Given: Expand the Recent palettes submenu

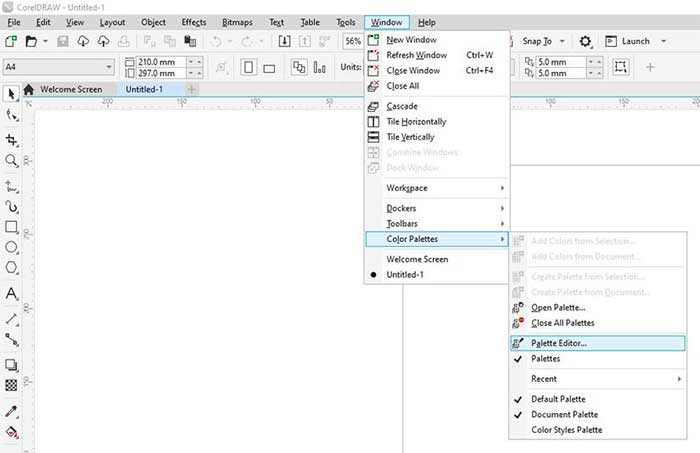Looking at the screenshot, I should tap(600, 379).
